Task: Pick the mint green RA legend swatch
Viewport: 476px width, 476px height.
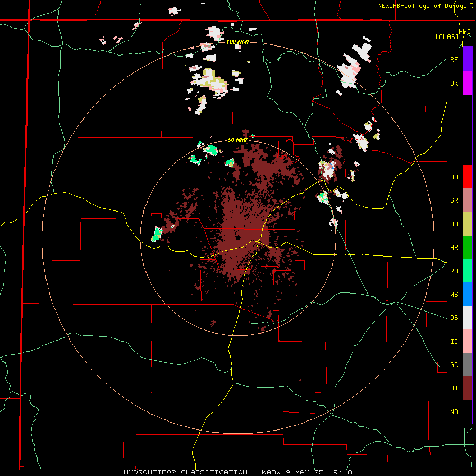Action: click(x=467, y=271)
